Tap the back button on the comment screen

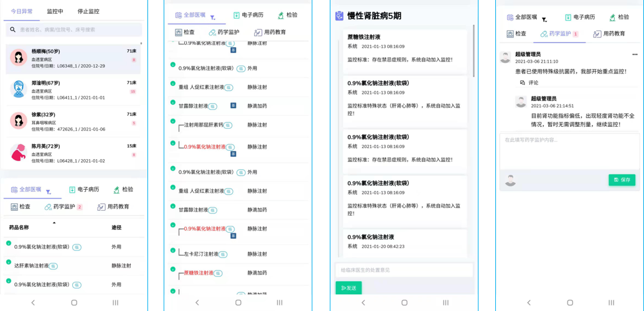pyautogui.click(x=529, y=302)
